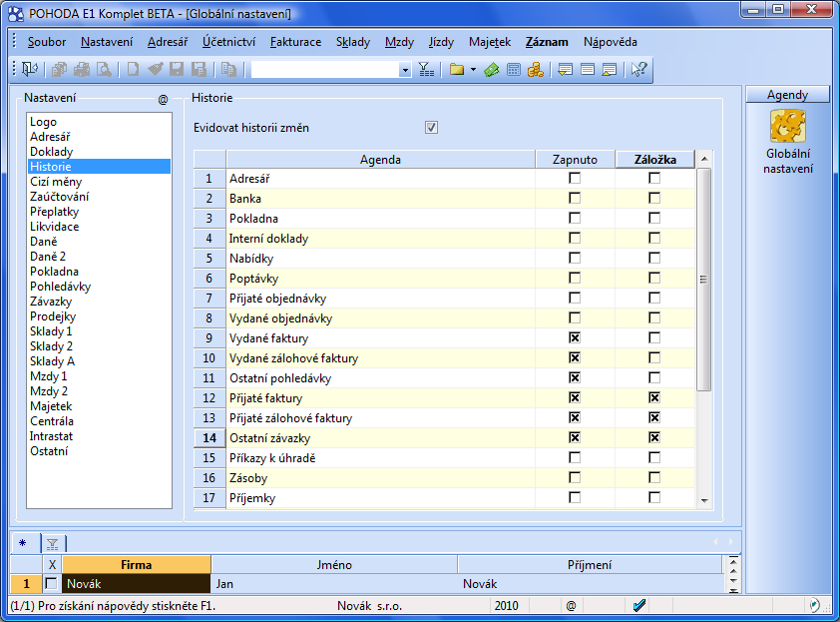840x622 pixels.
Task: Open the Soubor menu
Action: point(47,42)
